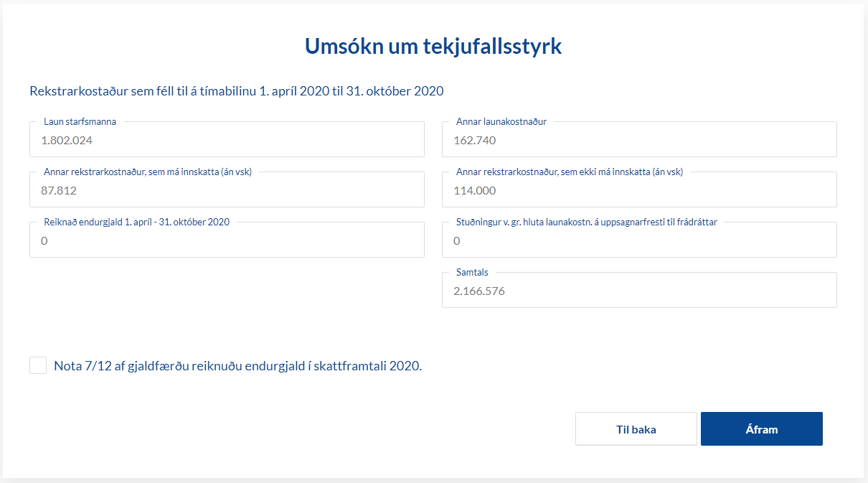Click the Rekstrarkostnaður period description text
Screen dimensions: 868x483
pyautogui.click(x=237, y=91)
